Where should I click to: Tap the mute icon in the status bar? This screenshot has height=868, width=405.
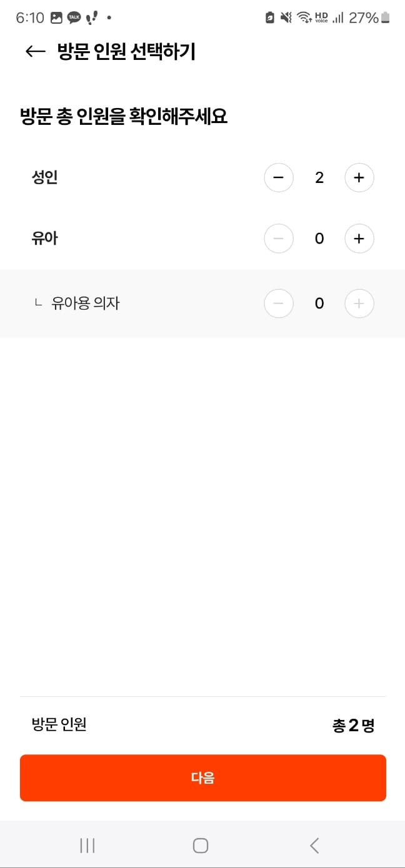point(285,18)
